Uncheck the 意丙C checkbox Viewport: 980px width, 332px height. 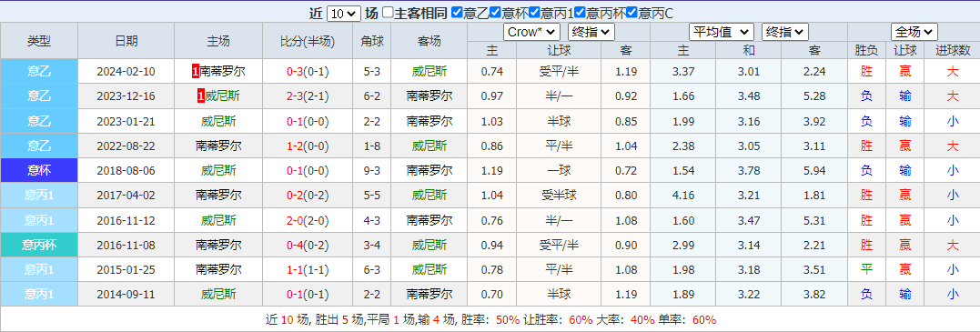(x=631, y=13)
